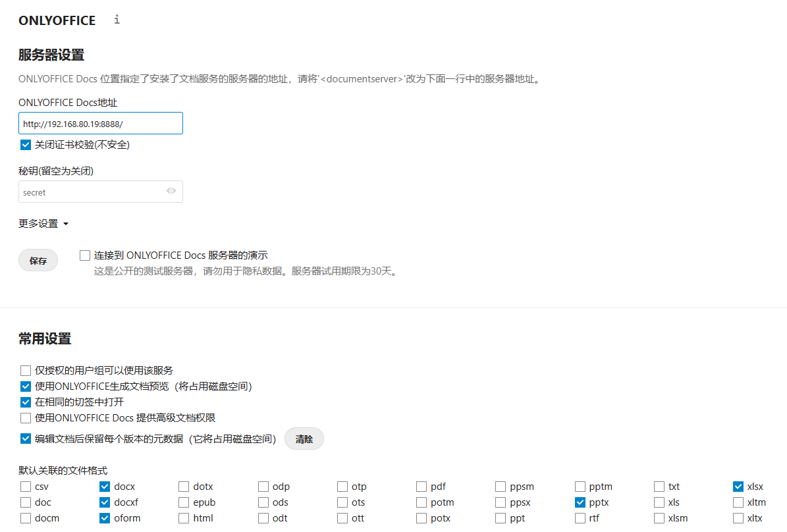
Task: Uncheck 使用ONLYOFFICE生成文档预览 checkbox
Action: coord(26,386)
